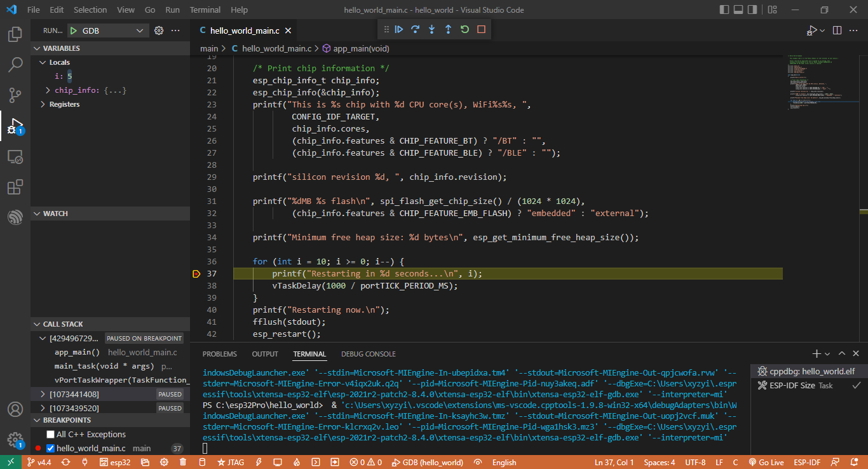Click ESP-IDF Select Port plug icon in status bar
868x469 pixels.
(x=85, y=463)
